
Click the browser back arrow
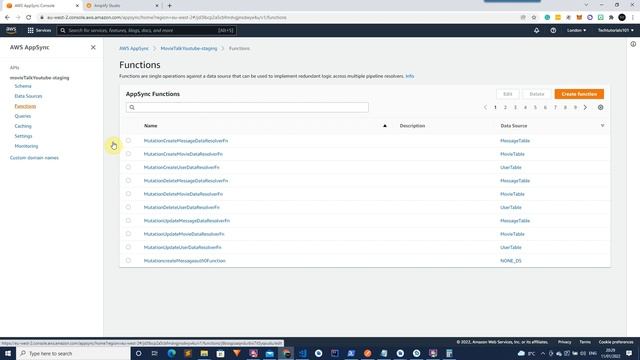pyautogui.click(x=7, y=18)
